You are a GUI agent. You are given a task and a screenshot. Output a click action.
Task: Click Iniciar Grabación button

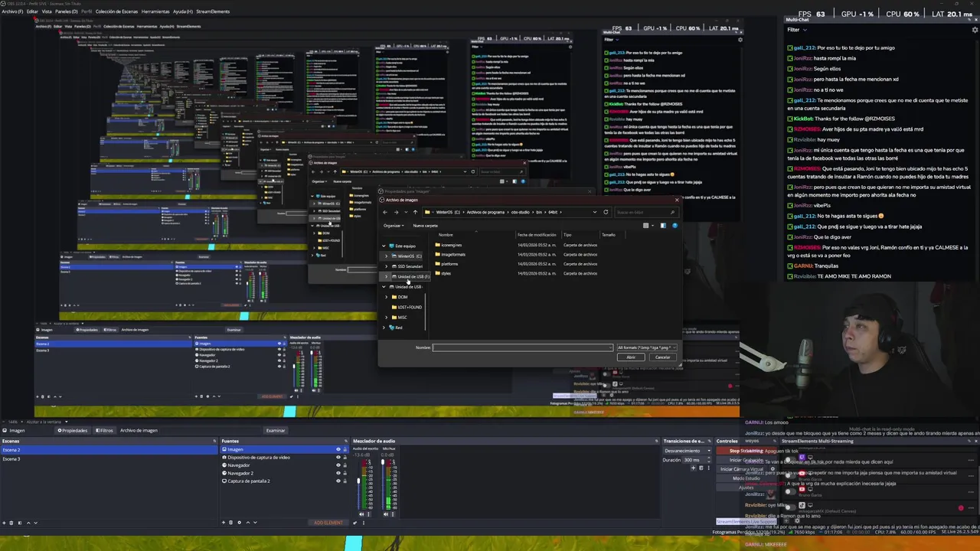[x=746, y=460]
